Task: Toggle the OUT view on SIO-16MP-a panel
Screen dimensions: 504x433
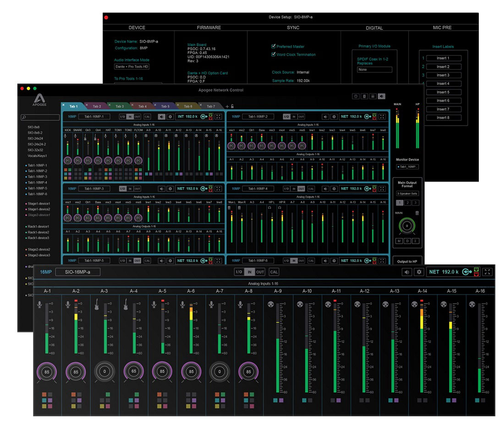Action: [x=260, y=272]
